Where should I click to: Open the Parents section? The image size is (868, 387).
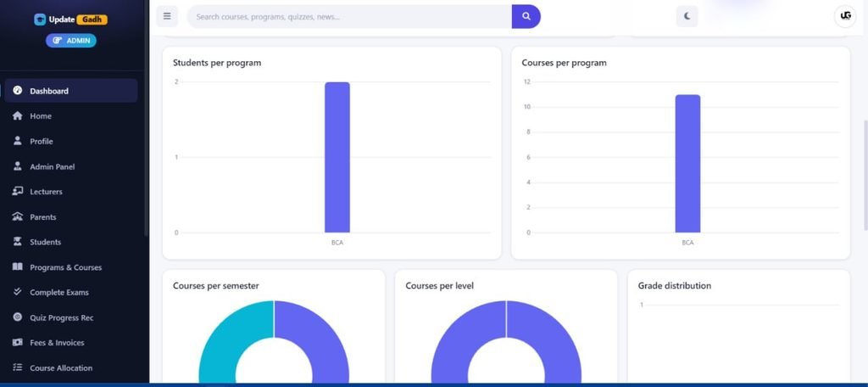click(x=71, y=216)
